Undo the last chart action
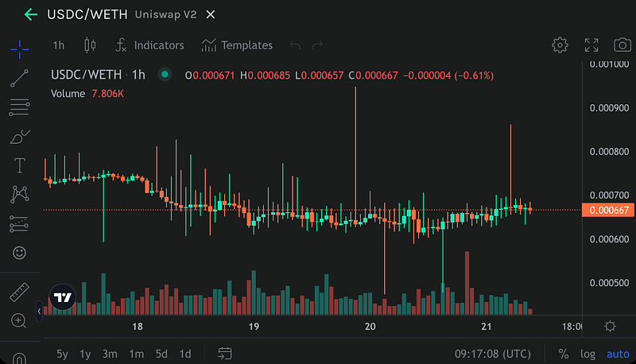This screenshot has width=636, height=364. tap(295, 45)
